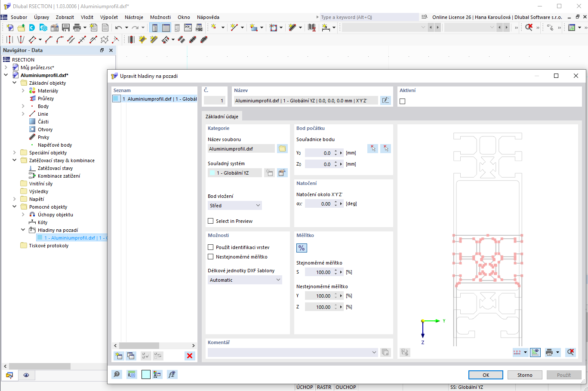Viewport: 588px width, 391px height.
Task: Click the open file folder toolbar icon
Action: pos(21,28)
